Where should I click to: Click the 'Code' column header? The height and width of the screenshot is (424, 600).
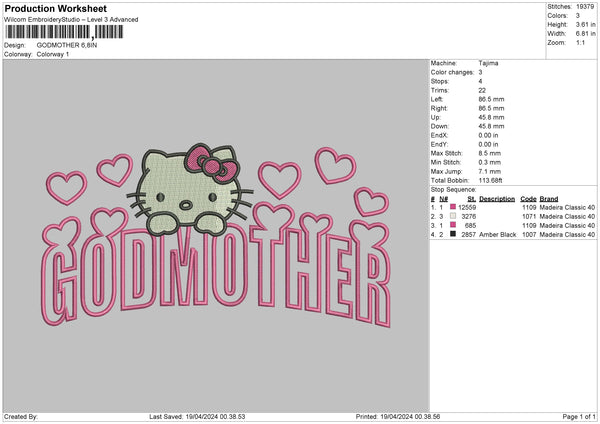[x=528, y=199]
